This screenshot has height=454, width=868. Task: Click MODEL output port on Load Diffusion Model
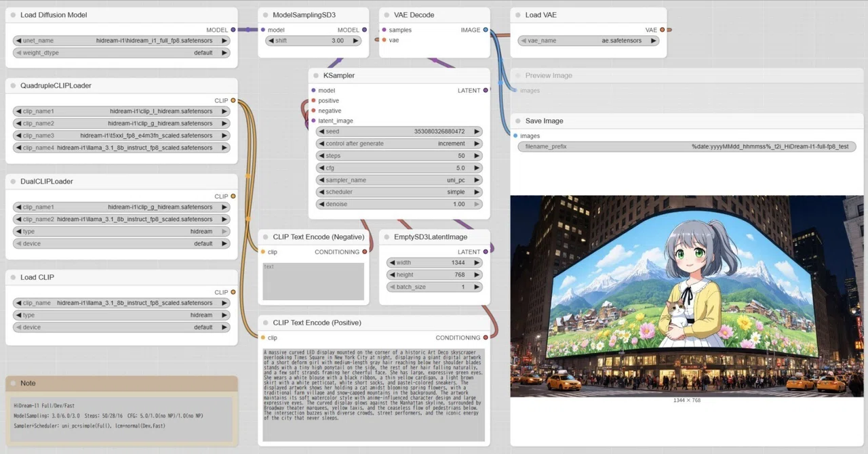click(233, 30)
